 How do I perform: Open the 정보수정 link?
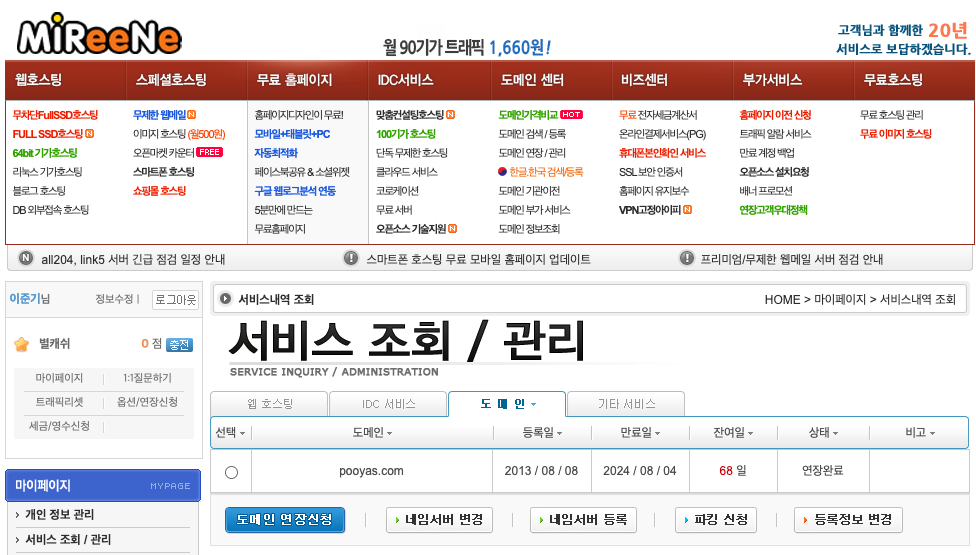(x=114, y=299)
